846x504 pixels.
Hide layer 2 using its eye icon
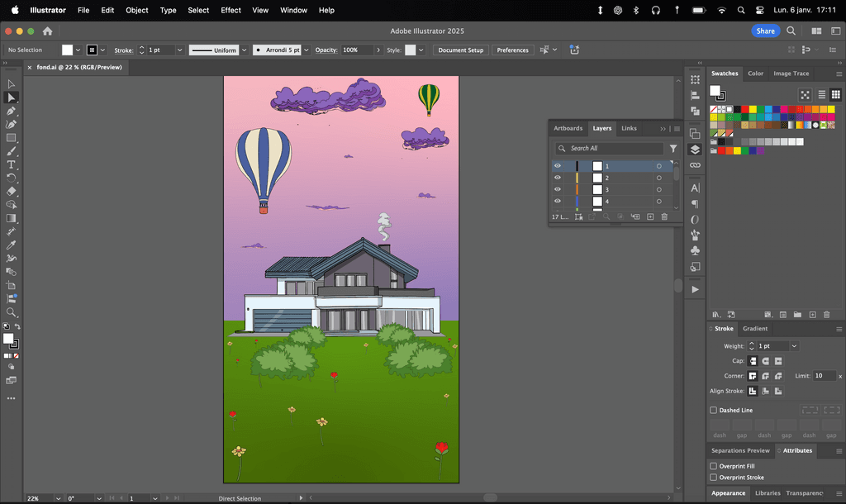(x=558, y=178)
